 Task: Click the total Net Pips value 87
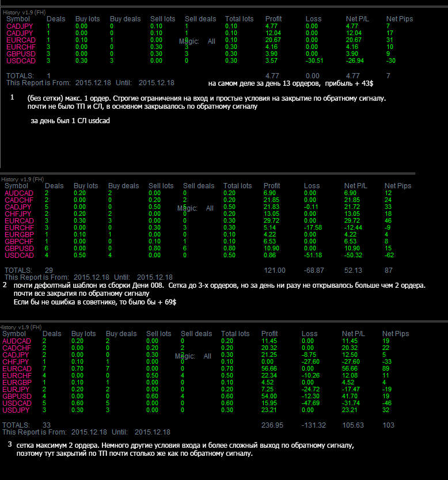pyautogui.click(x=389, y=271)
